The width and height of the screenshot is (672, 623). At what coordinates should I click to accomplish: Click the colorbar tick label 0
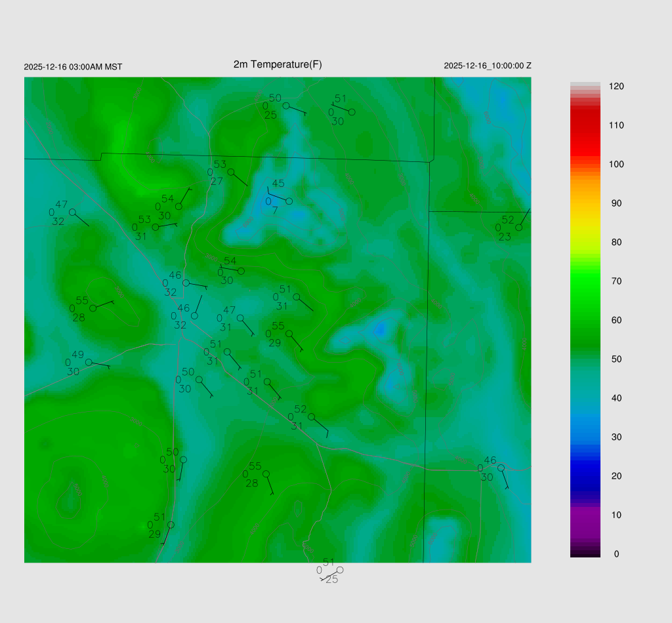616,554
